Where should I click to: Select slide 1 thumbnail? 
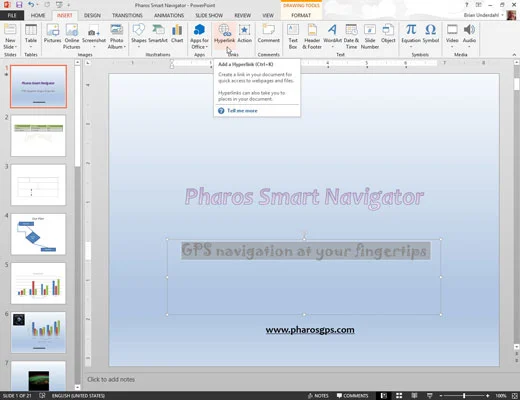point(38,86)
